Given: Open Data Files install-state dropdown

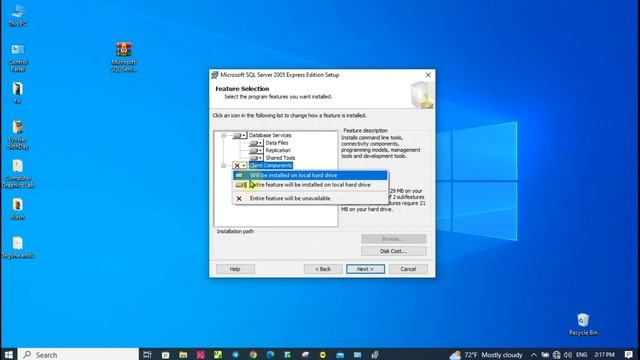Looking at the screenshot, I should point(256,143).
